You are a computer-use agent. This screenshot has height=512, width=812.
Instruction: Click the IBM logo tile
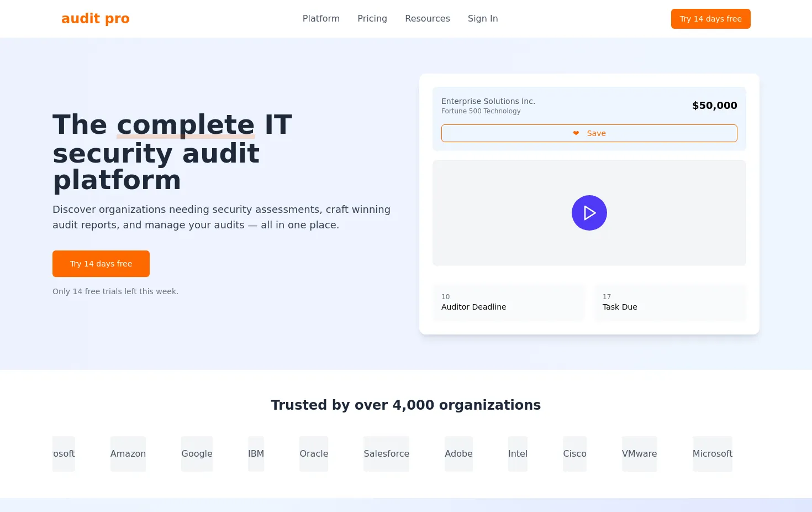pos(256,454)
